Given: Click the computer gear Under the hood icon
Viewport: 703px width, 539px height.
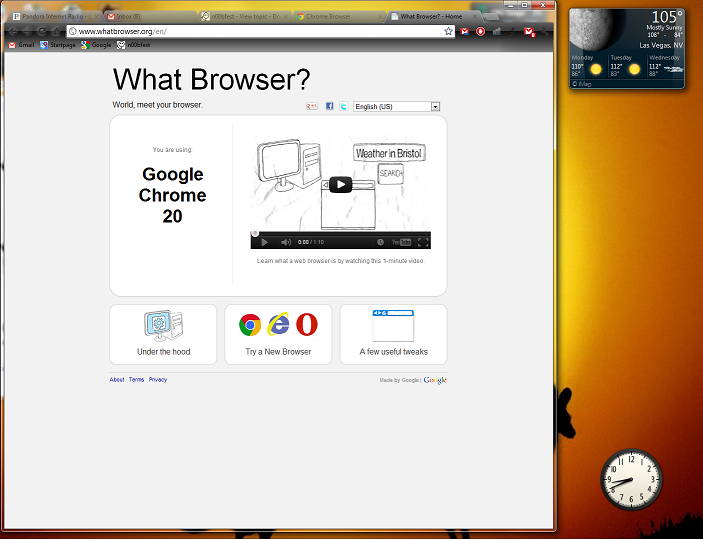Looking at the screenshot, I should (x=163, y=326).
